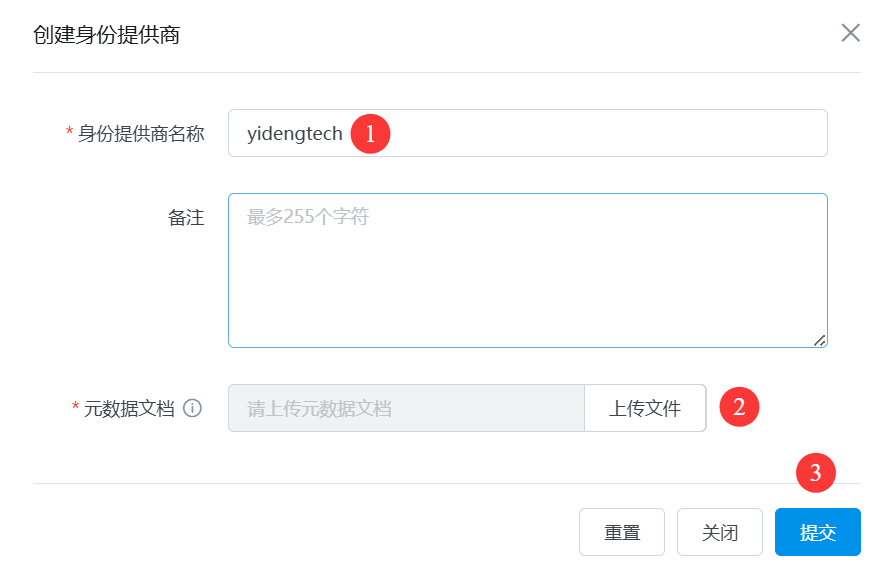Screen dimensions: 892x576
Task: Click the 备注 label
Action: tap(186, 217)
